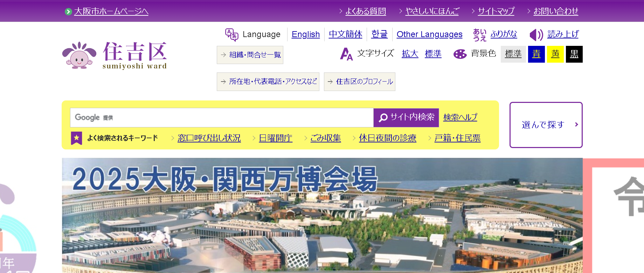Click the speaker read-aloud icon
The width and height of the screenshot is (644, 273).
[x=536, y=35]
